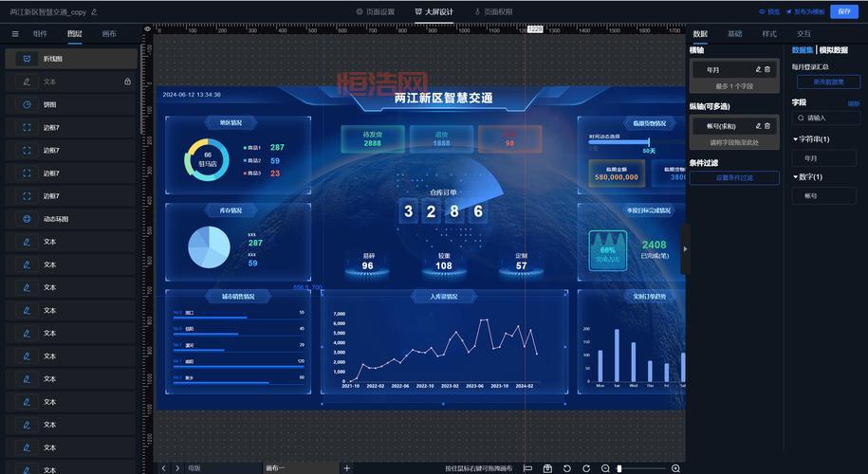Click the blue 保存 button
Screen dimensions: 868x474
pos(843,12)
